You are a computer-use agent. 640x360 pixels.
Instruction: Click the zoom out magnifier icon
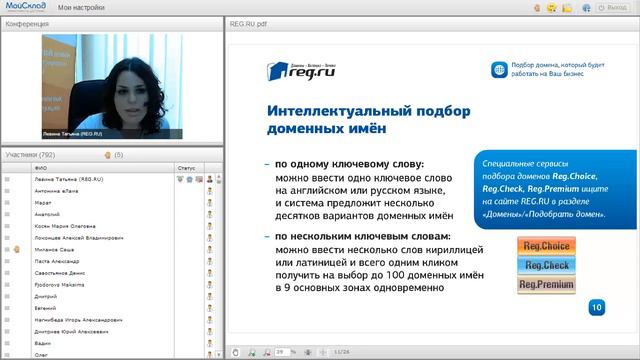coord(267,352)
